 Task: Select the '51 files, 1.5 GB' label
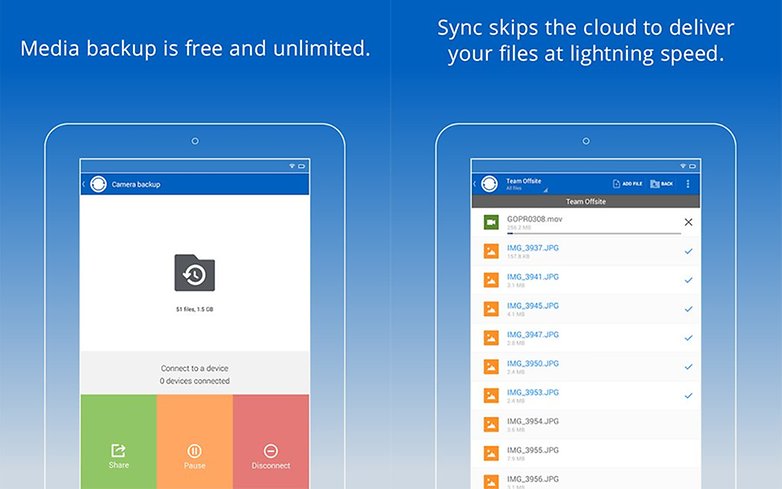195,310
